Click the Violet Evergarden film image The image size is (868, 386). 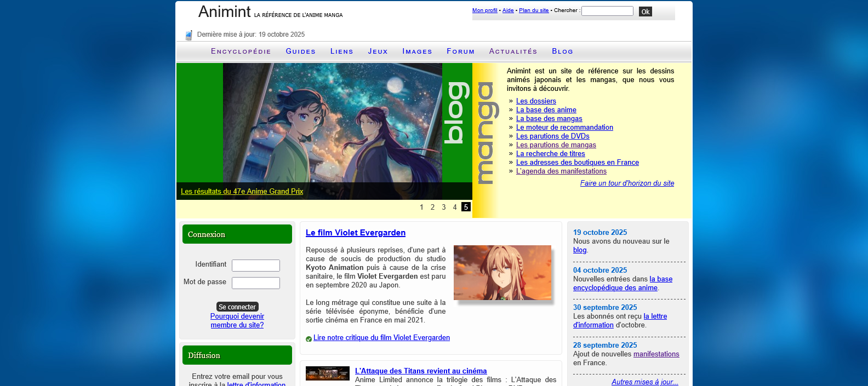coord(502,273)
